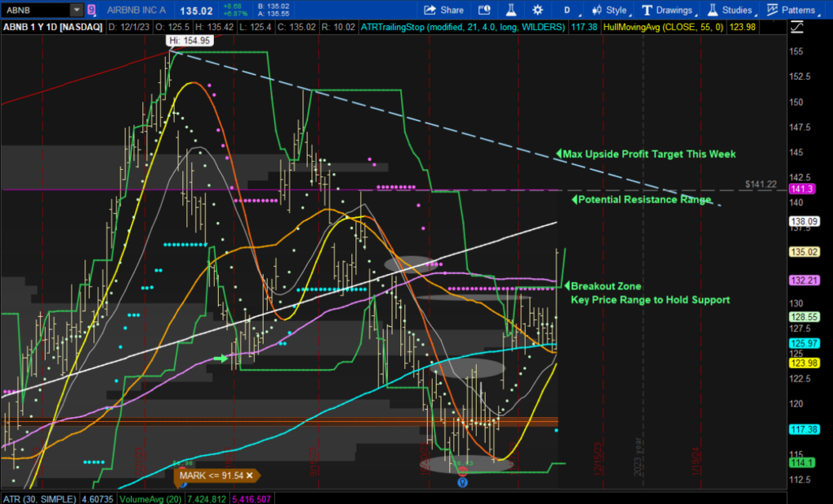Click the ATR (30, SIMPLE) lower study label

[x=38, y=498]
